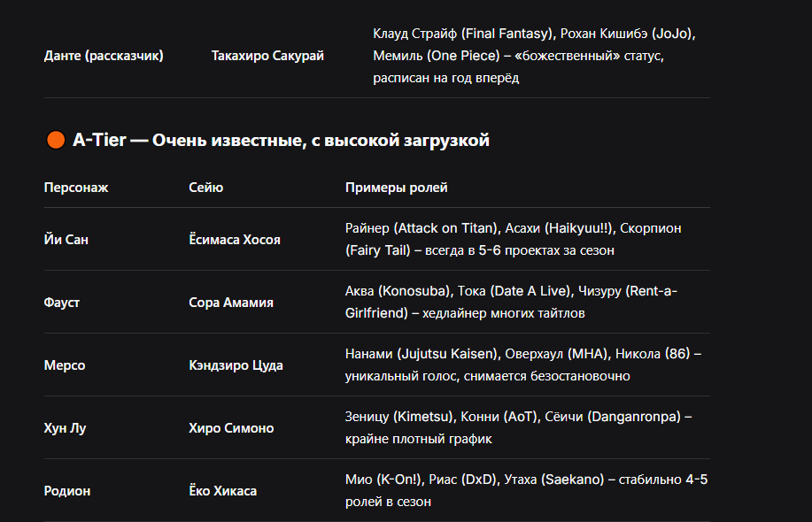Click the Фауст character cell

point(62,302)
